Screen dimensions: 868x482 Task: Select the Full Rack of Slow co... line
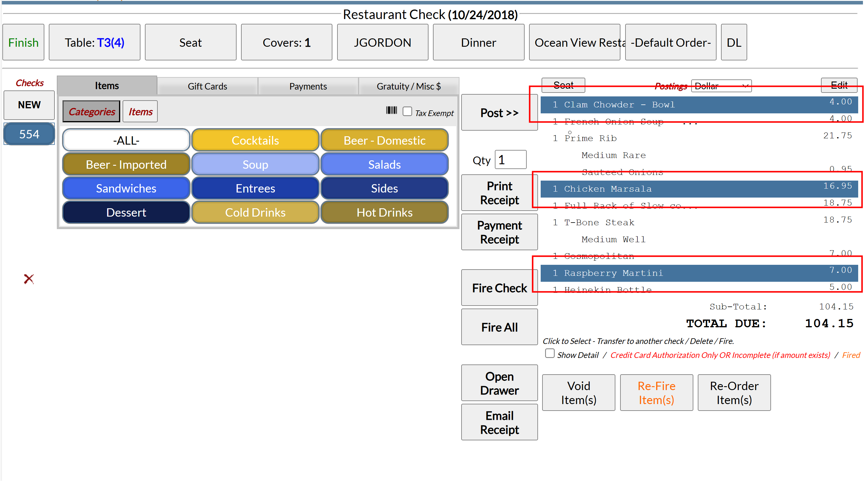pos(699,206)
